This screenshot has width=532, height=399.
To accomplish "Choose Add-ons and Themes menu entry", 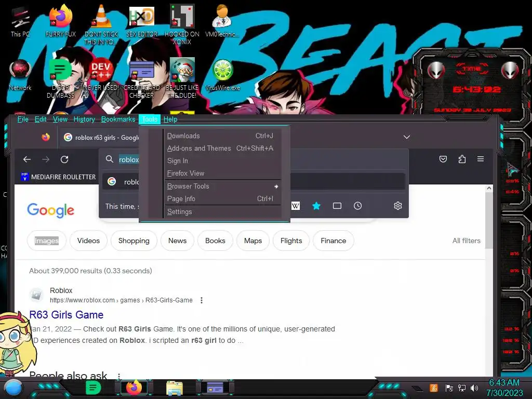I will tap(222, 148).
